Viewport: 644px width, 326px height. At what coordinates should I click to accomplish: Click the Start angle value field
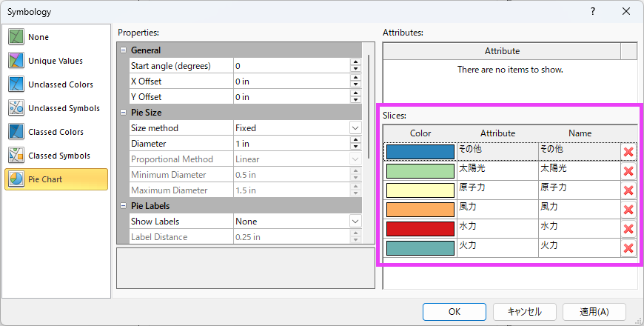pos(291,66)
